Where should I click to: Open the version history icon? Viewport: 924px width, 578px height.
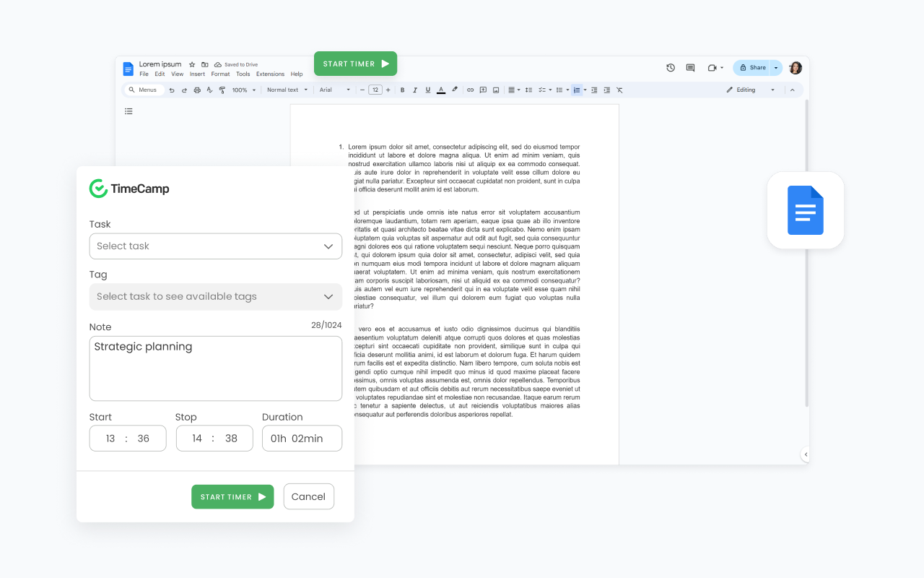click(670, 67)
